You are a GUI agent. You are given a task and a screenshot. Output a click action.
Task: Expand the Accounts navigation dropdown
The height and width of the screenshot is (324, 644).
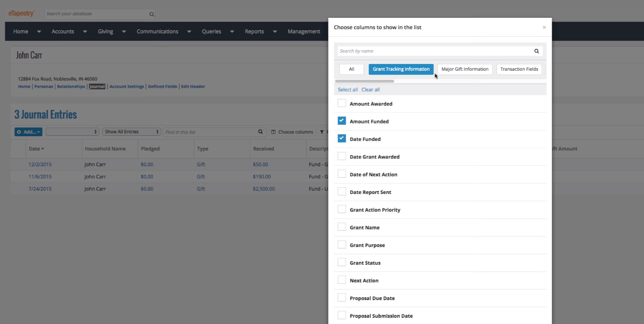(85, 31)
